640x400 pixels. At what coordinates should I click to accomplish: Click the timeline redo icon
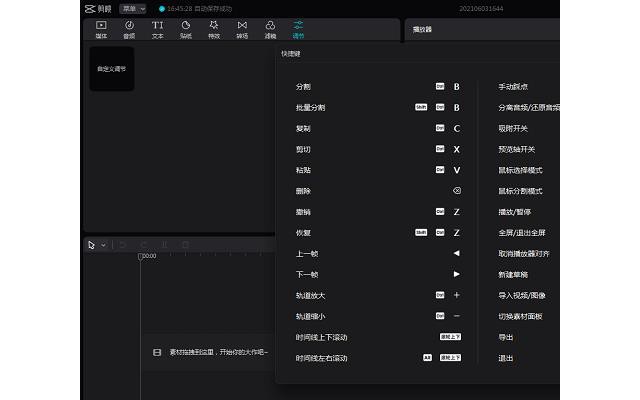pos(144,245)
